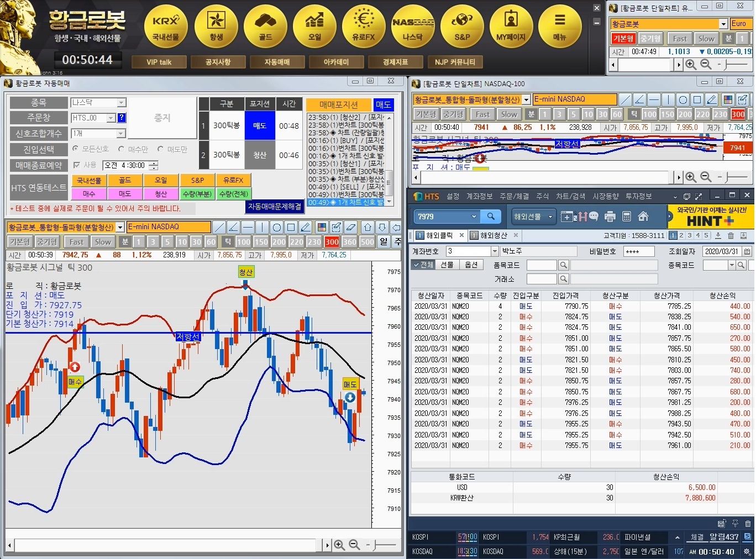Click the blue help question mark button
This screenshot has height=559, width=756.
click(x=122, y=118)
